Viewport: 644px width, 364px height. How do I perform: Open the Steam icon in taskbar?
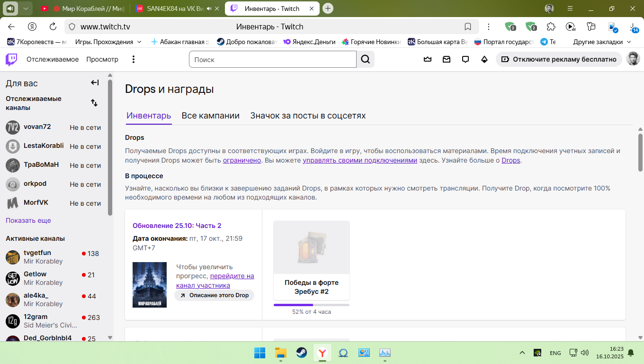(302, 353)
